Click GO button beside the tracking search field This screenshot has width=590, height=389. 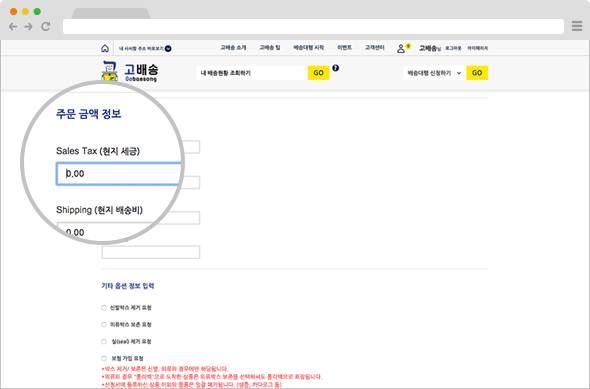click(x=319, y=73)
